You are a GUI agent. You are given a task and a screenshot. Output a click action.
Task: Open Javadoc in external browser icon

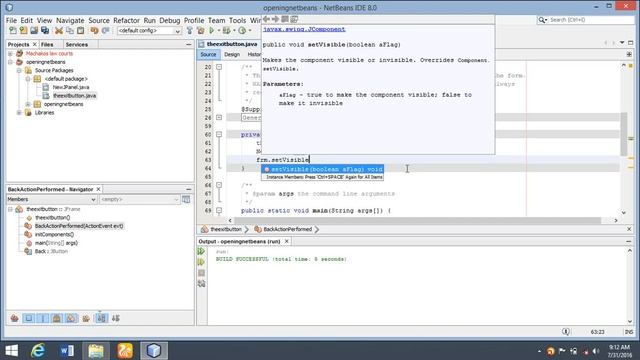[285, 19]
